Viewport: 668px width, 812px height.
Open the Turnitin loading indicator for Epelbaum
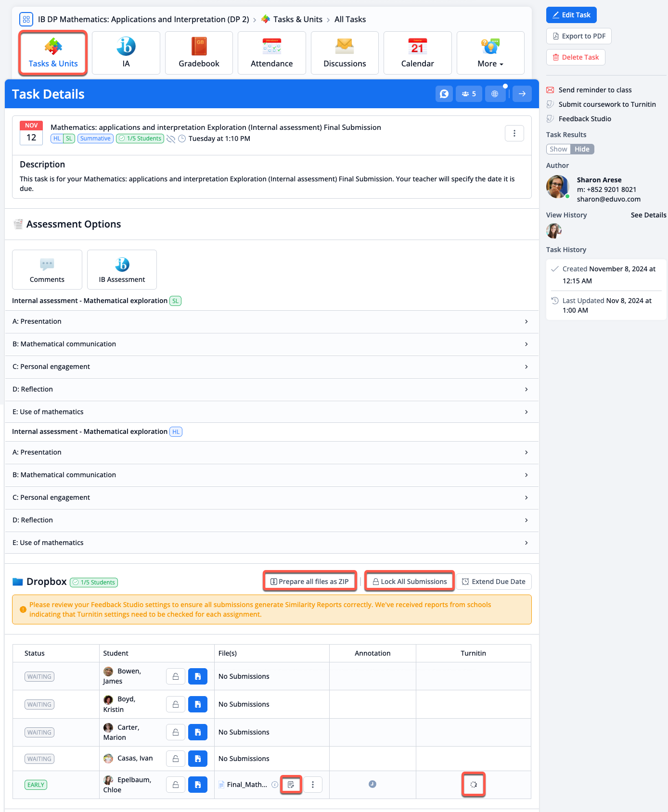pos(473,785)
